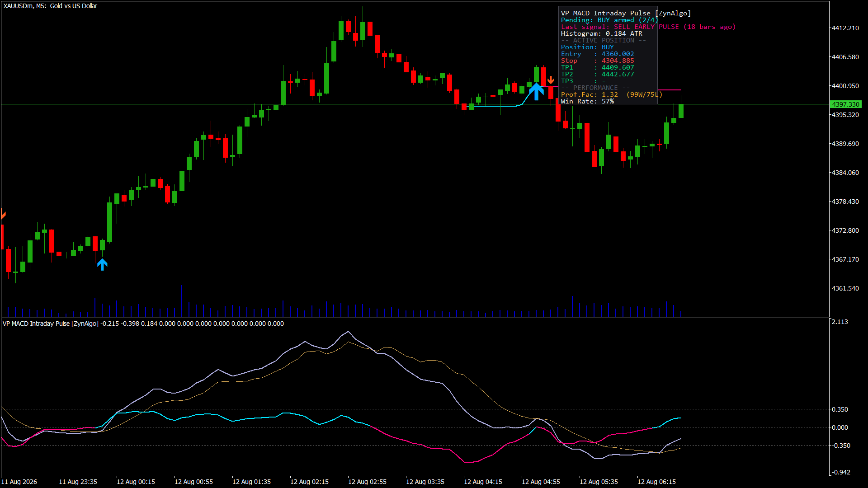Click the 11 Aug 2026 date label
The width and height of the screenshot is (868, 488).
(x=19, y=482)
